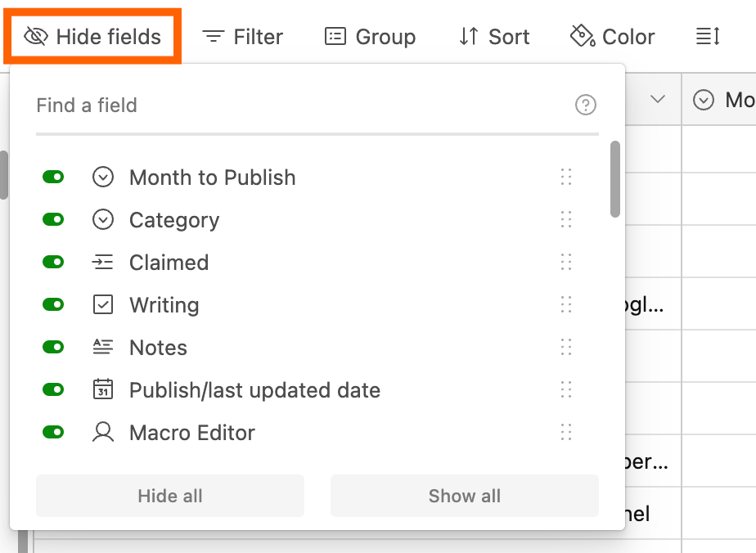The image size is (756, 553).
Task: Open the Sort options menu
Action: (x=493, y=37)
